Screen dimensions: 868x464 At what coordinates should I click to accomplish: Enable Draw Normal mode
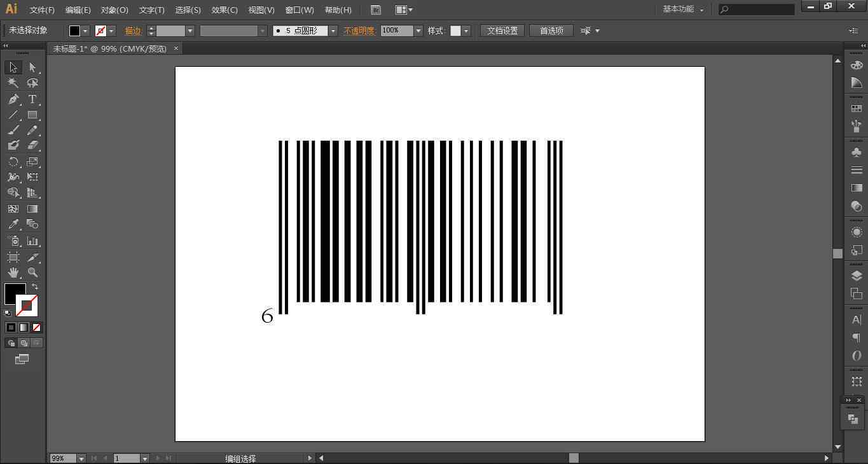pos(11,343)
